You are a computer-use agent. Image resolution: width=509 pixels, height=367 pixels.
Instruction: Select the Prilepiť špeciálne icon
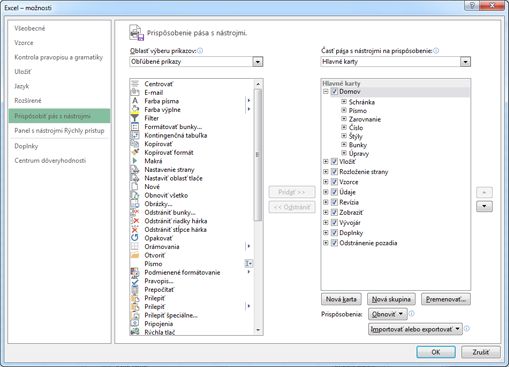pos(135,315)
